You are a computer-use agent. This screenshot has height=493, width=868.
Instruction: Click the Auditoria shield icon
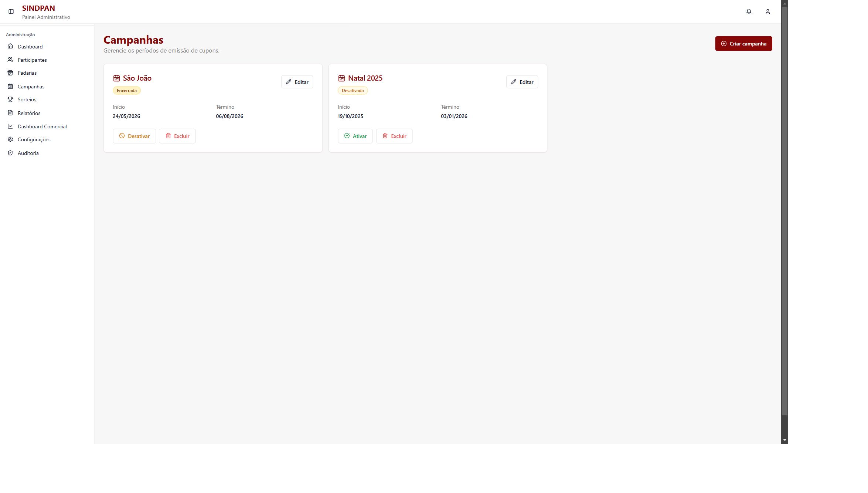10,153
